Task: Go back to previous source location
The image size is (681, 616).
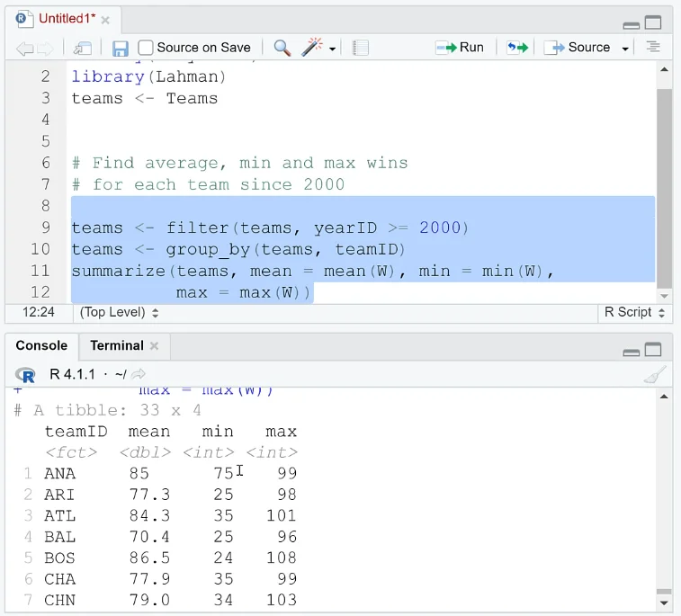Action: click(x=24, y=48)
